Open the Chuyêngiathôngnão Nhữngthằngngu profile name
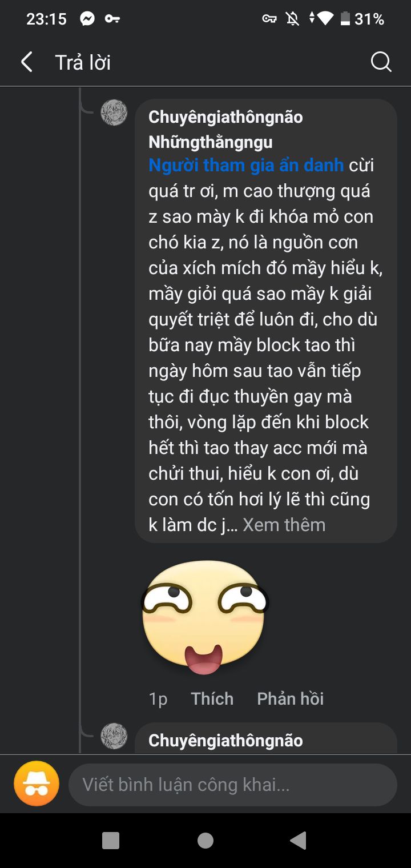Screen dimensions: 411x868 226,129
